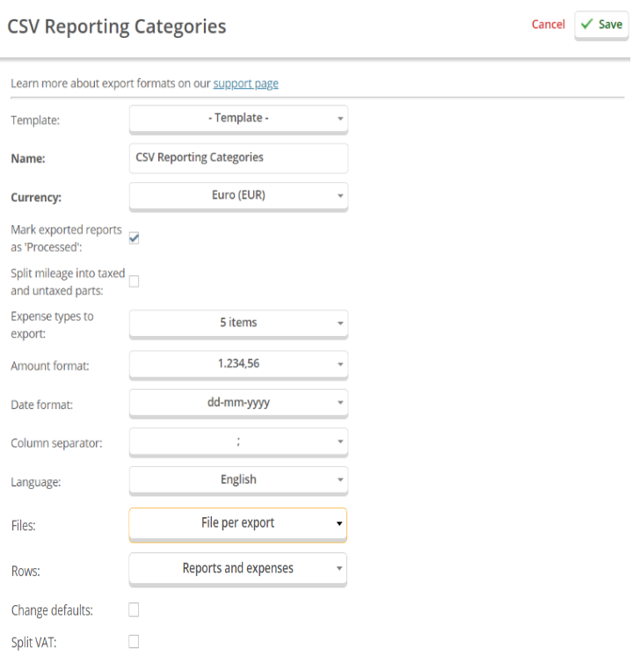Viewport: 633px width, 672px height.
Task: Open the Date format dropdown
Action: click(238, 403)
